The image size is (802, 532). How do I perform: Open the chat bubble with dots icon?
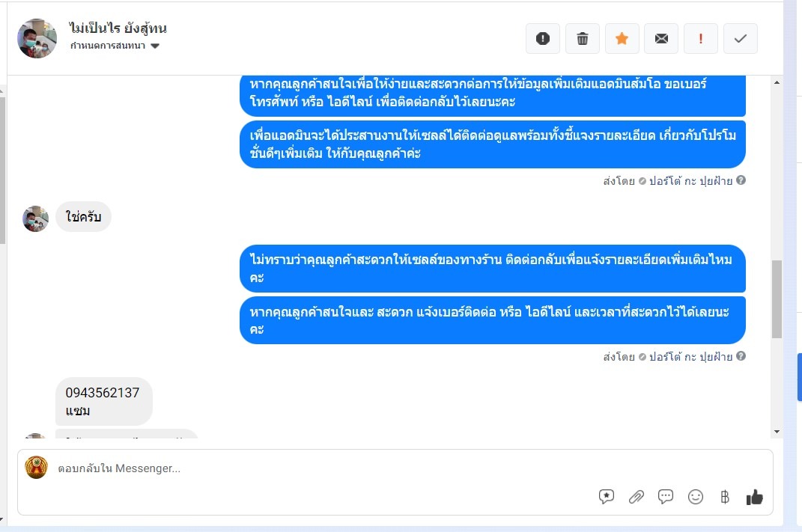pyautogui.click(x=666, y=497)
